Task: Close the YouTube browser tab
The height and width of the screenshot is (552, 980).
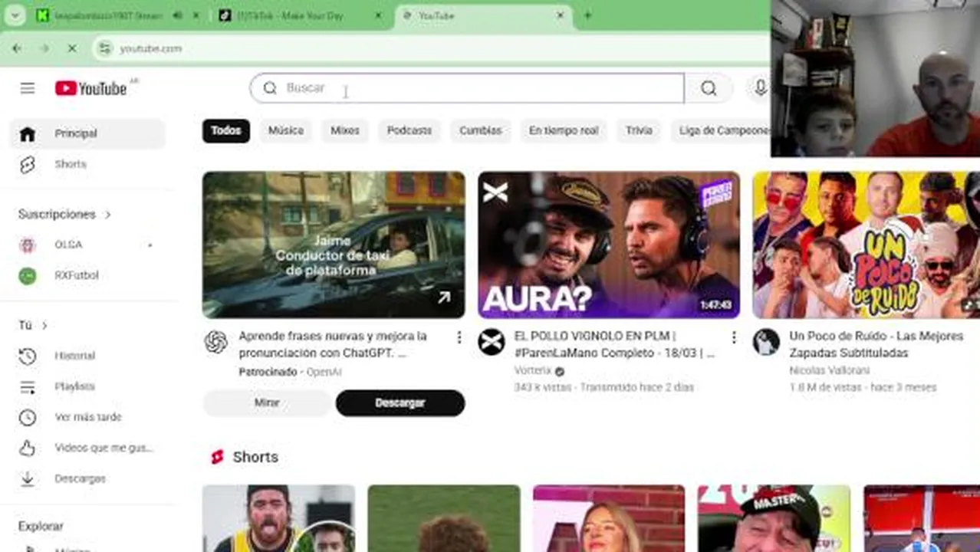Action: [x=561, y=15]
